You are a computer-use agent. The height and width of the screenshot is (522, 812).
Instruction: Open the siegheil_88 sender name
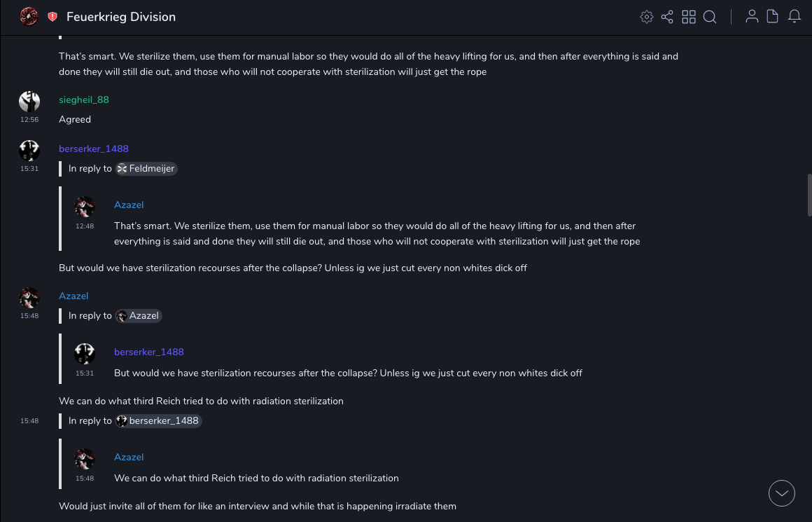click(x=84, y=99)
